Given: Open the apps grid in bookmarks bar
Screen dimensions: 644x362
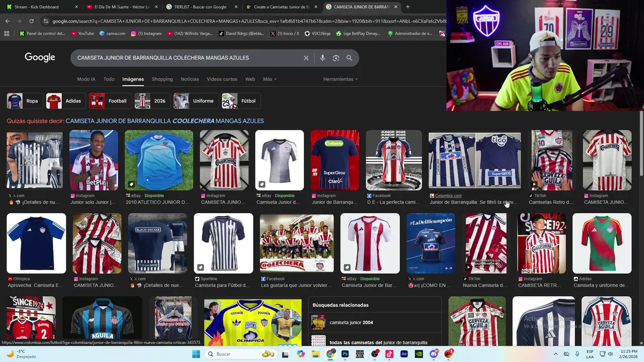Looking at the screenshot, I should [7, 34].
